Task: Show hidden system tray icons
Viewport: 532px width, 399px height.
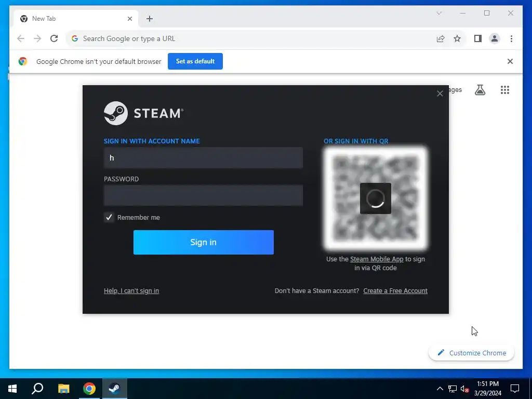Action: pos(440,389)
